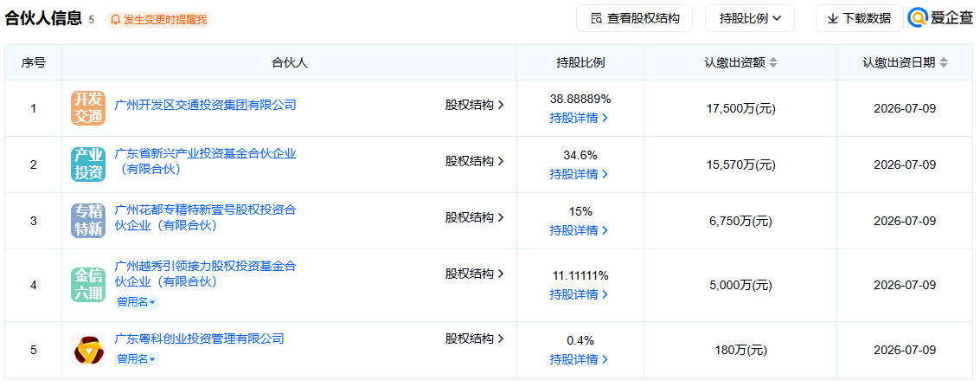Viewport: 980px width, 387px height.
Task: Click the 合伙人 column header
Action: coord(290,62)
